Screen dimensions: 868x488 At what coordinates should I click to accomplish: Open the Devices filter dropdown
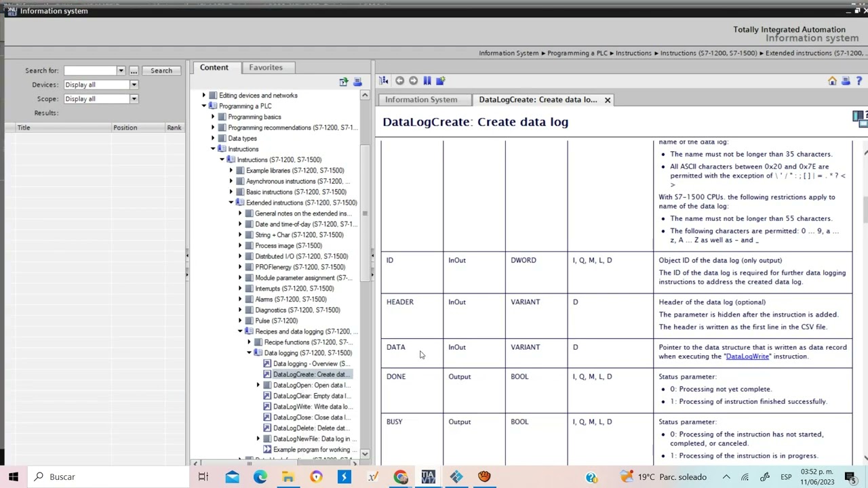click(134, 85)
